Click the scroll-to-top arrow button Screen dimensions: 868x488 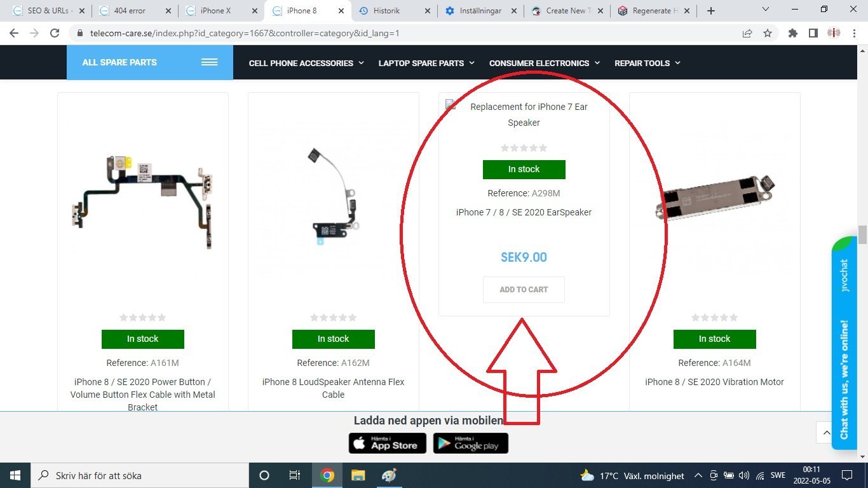click(x=826, y=433)
